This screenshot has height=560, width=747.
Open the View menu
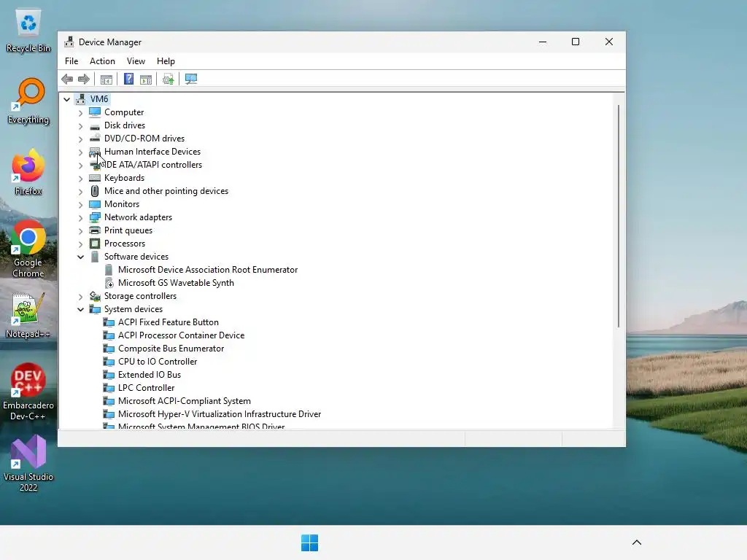point(136,61)
